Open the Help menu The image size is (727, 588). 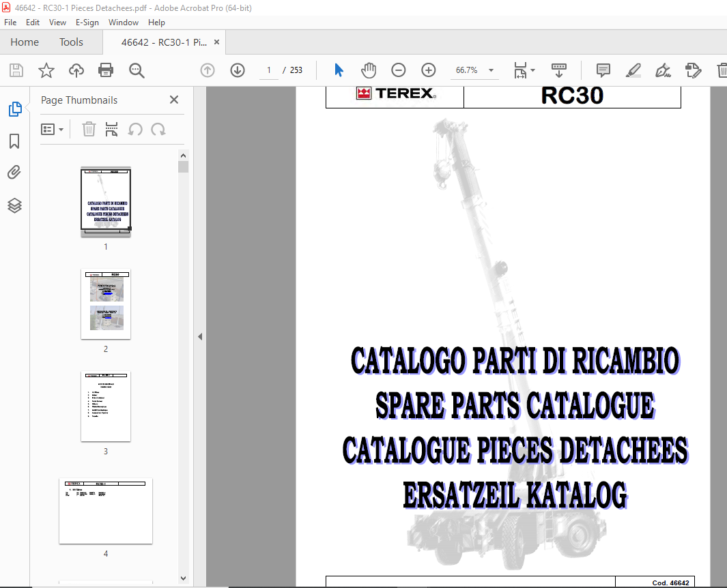click(x=156, y=23)
